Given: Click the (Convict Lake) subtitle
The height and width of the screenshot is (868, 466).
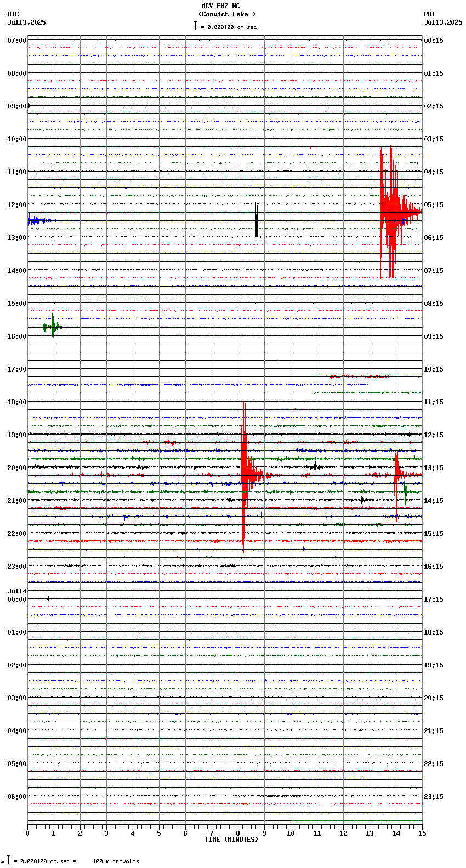Looking at the screenshot, I should (x=227, y=14).
